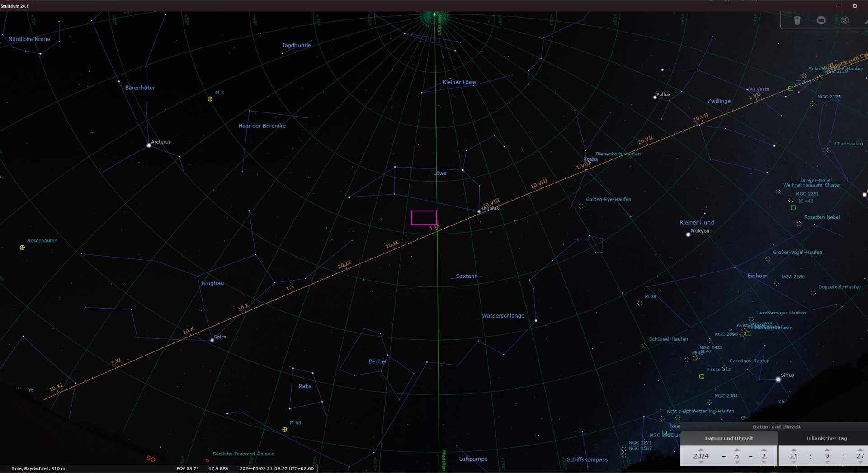Select the M 68 cluster marker
Image resolution: width=868 pixels, height=473 pixels.
285,430
